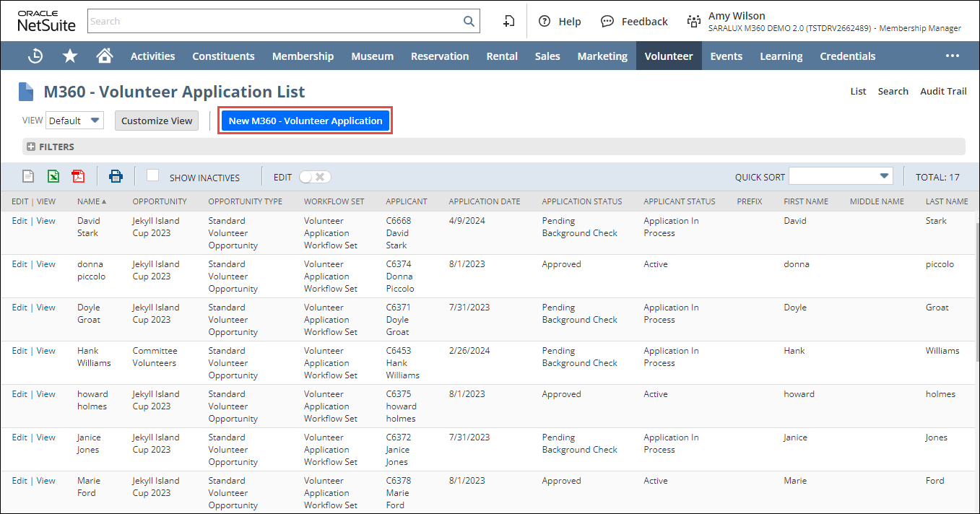Open the Recent Records clock icon

35,56
